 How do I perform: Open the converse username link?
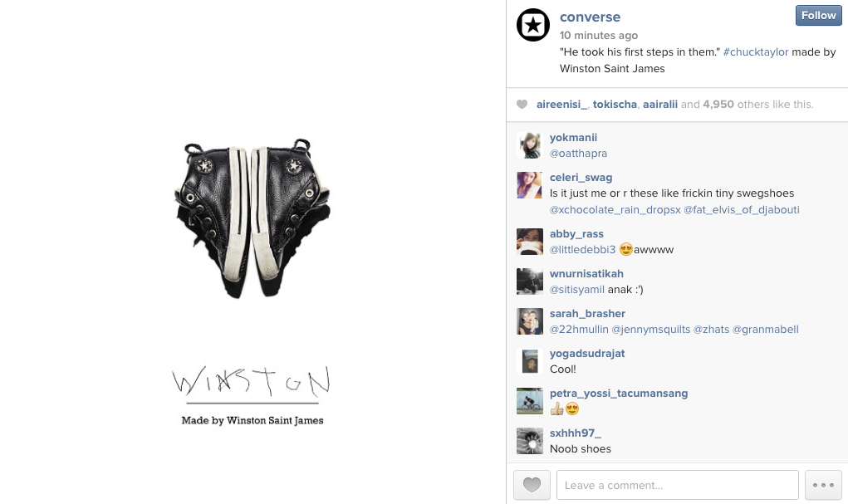pos(590,17)
